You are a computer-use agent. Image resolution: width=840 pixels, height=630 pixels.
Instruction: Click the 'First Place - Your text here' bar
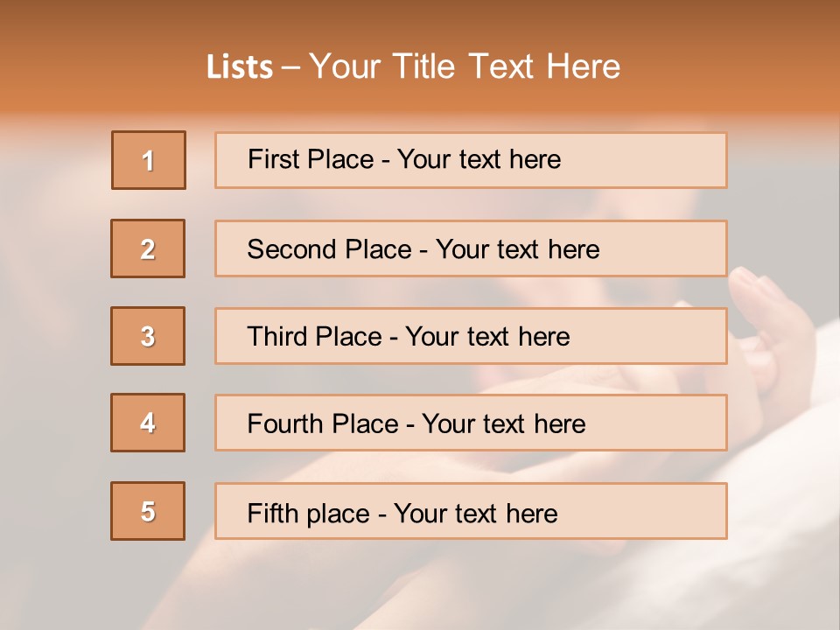pyautogui.click(x=471, y=160)
